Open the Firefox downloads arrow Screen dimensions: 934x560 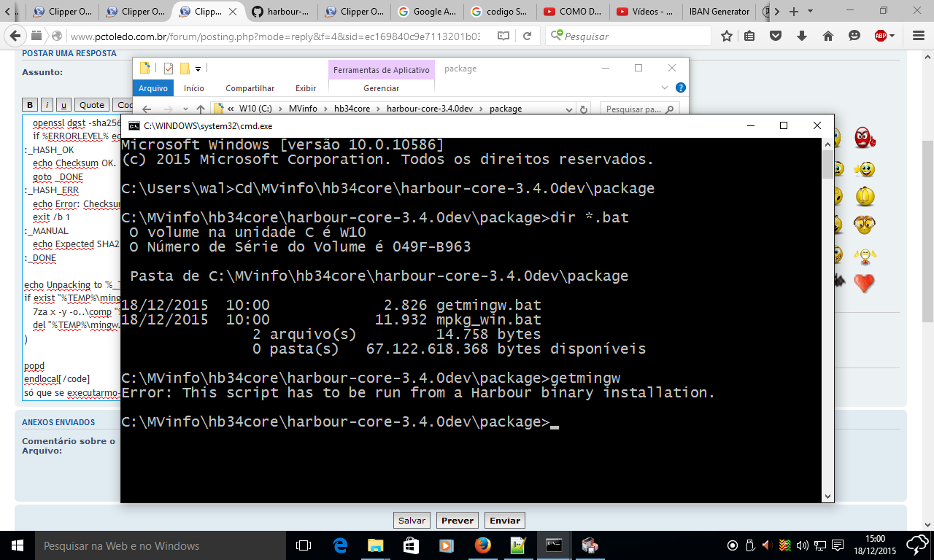802,36
